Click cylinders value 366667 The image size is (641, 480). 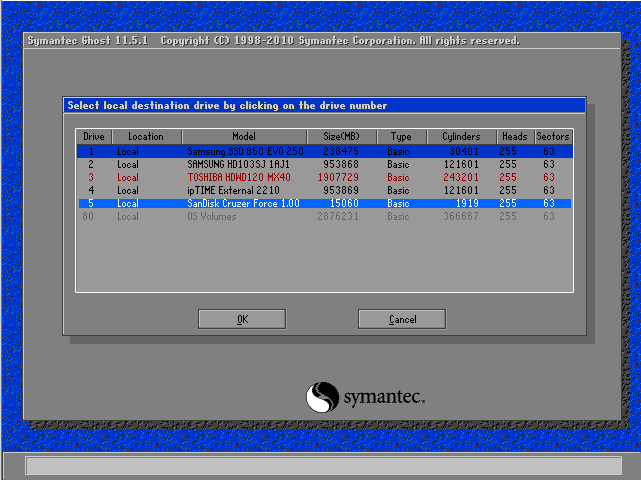461,216
